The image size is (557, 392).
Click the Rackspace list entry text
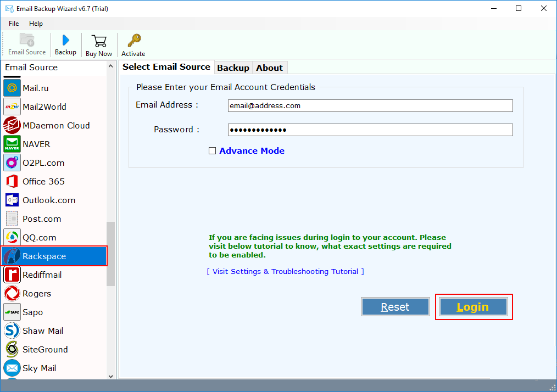tap(44, 256)
